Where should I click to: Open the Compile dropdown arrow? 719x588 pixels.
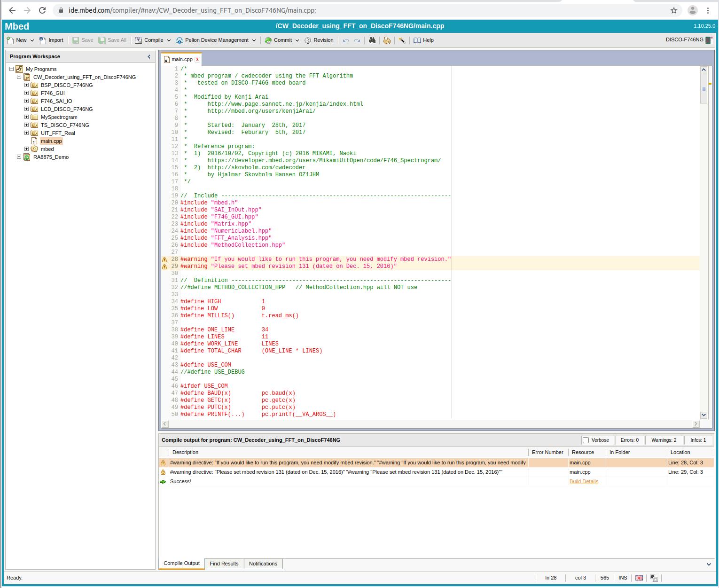[x=169, y=40]
